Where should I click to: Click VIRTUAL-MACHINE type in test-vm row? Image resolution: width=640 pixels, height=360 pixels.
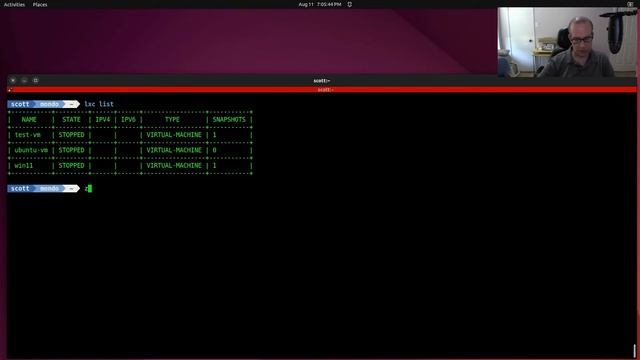[174, 135]
